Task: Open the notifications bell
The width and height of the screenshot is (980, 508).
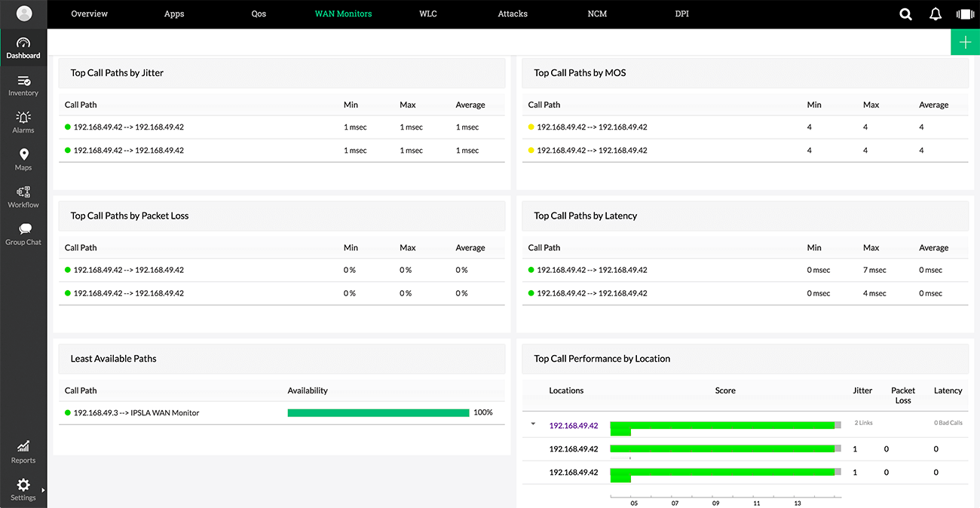Action: tap(936, 14)
